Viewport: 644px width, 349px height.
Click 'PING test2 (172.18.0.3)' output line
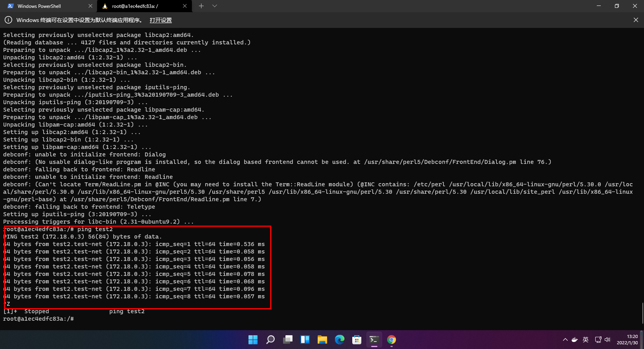83,237
